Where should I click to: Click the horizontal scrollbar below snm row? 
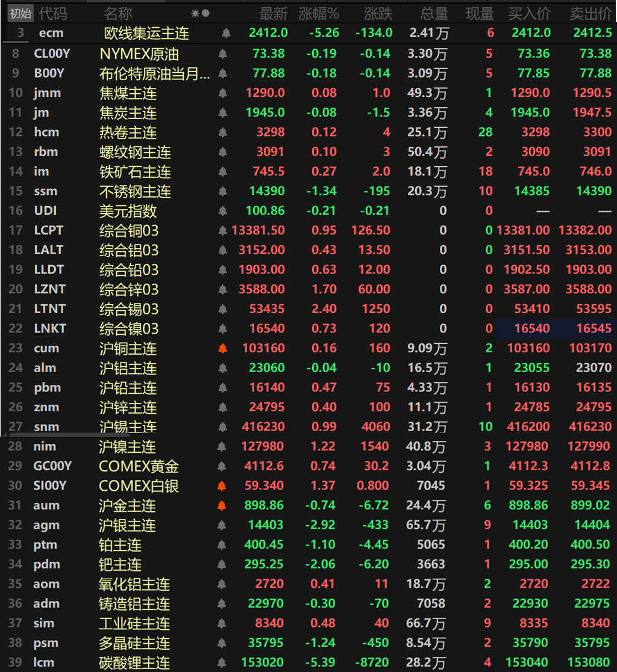(60, 435)
